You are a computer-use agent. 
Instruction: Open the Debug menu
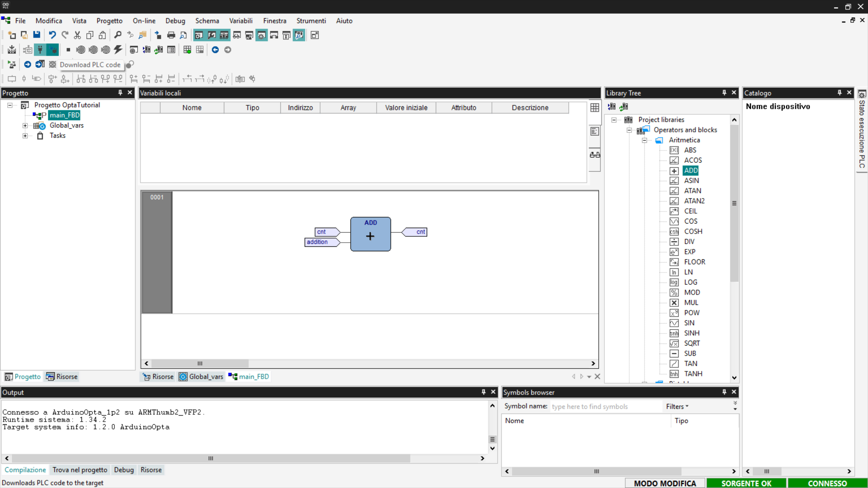(175, 21)
